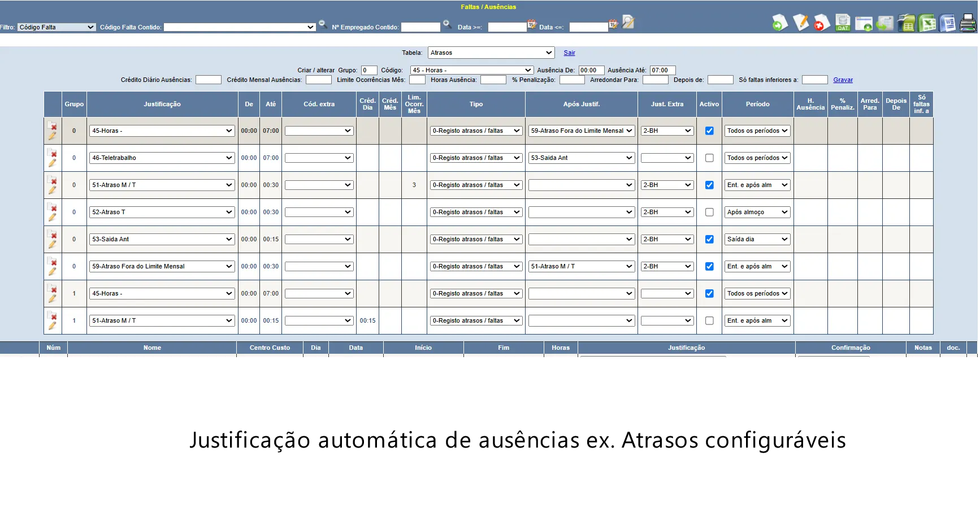Click the magnifier minus icon after Código Falta Contido
980x512 pixels.
[x=323, y=24]
